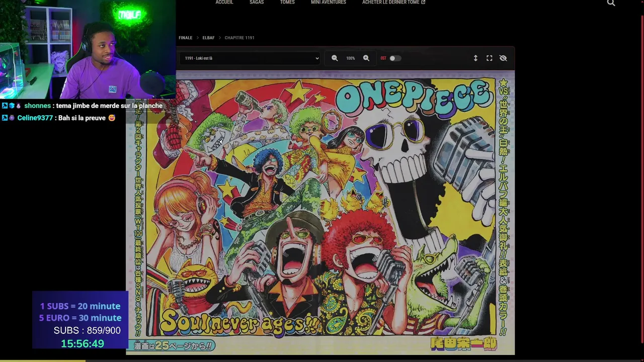Open the SAGAS menu
The height and width of the screenshot is (362, 644).
[257, 3]
